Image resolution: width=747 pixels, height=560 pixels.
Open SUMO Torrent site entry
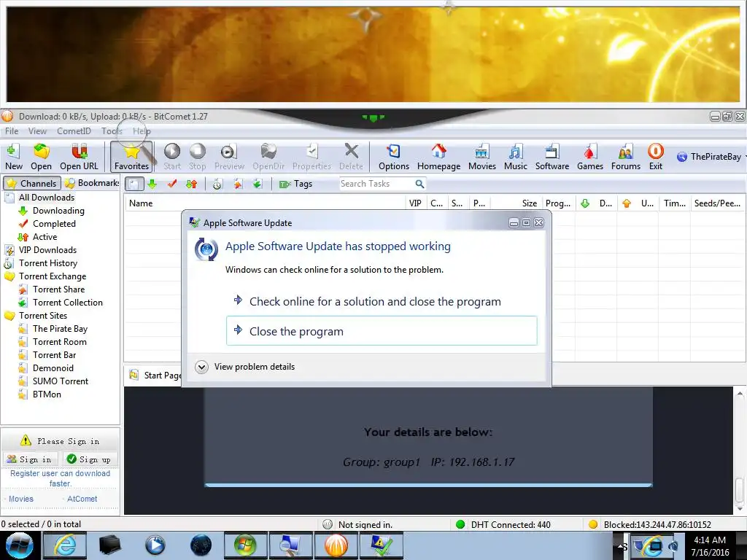click(x=61, y=381)
